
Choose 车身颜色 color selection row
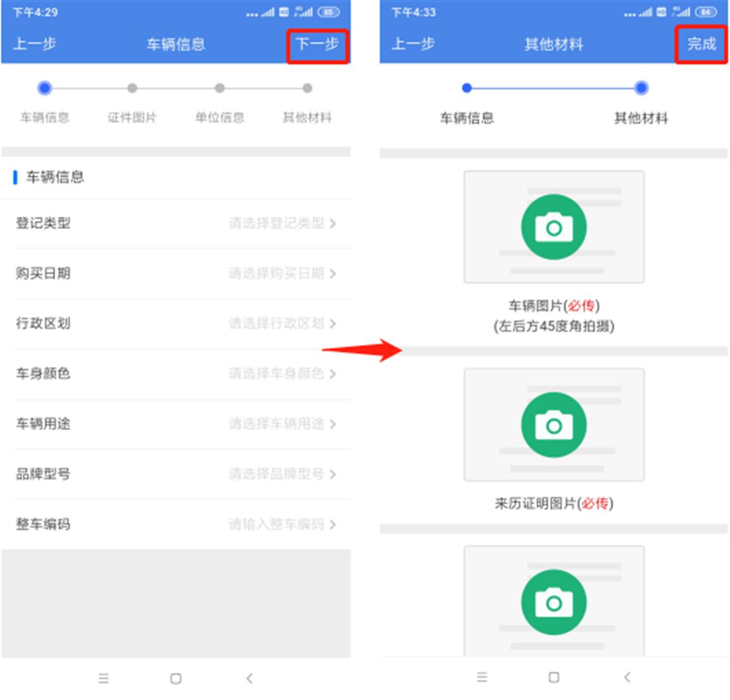tap(176, 373)
